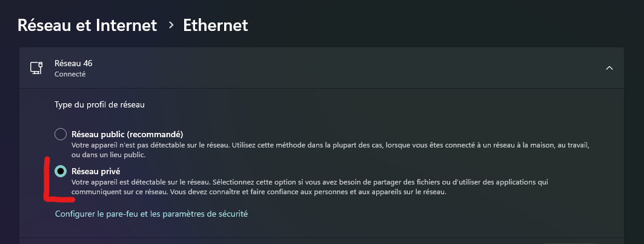Click the Ethernet computer icon beside Réseau 46
The width and height of the screenshot is (644, 244).
36,68
